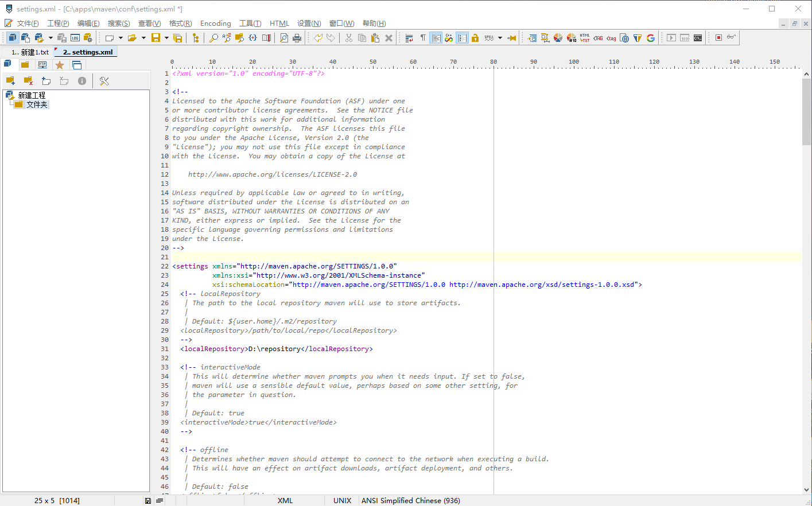Open project tools wrench icon

coord(104,81)
